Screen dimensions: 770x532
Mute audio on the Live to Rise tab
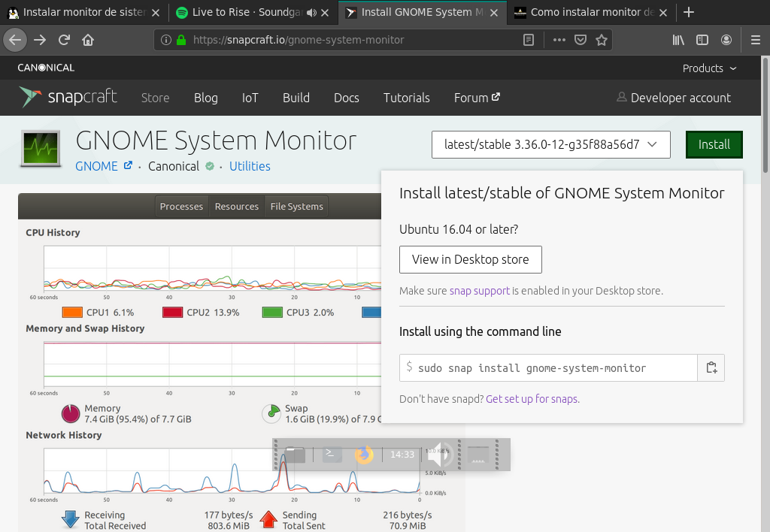311,13
